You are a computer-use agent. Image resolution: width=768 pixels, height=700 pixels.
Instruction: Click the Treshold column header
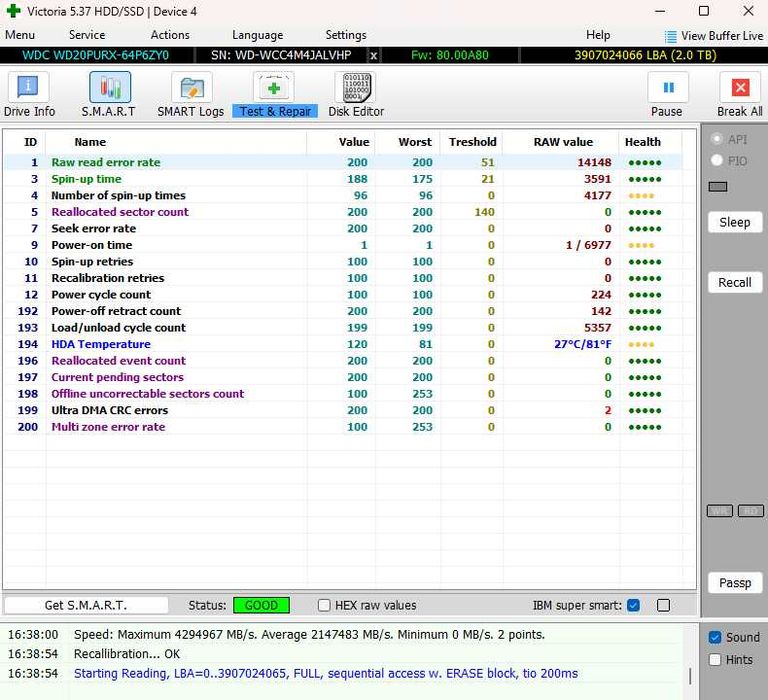click(473, 142)
